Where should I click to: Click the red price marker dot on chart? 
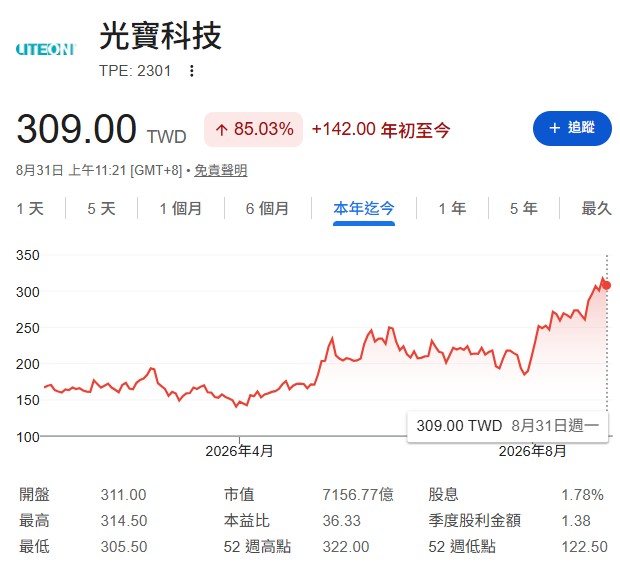pyautogui.click(x=607, y=285)
